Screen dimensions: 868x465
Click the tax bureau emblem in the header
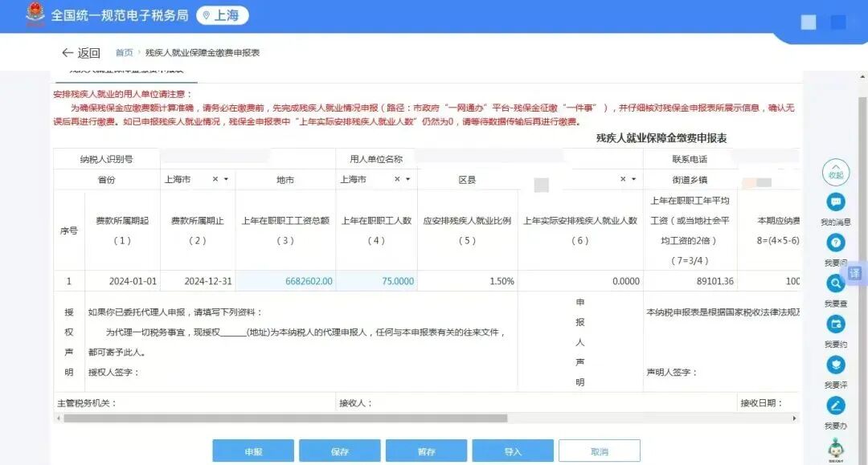click(x=35, y=14)
